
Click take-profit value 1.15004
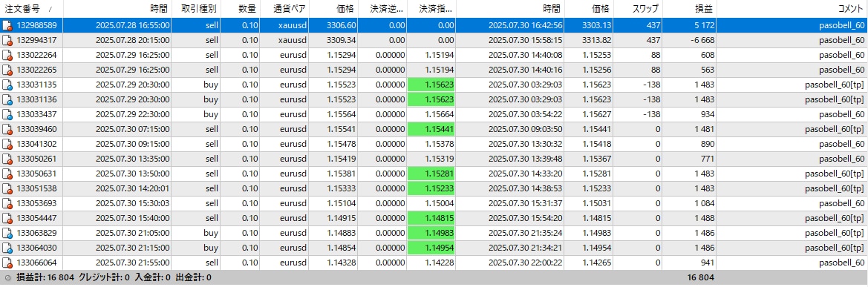[x=440, y=203]
